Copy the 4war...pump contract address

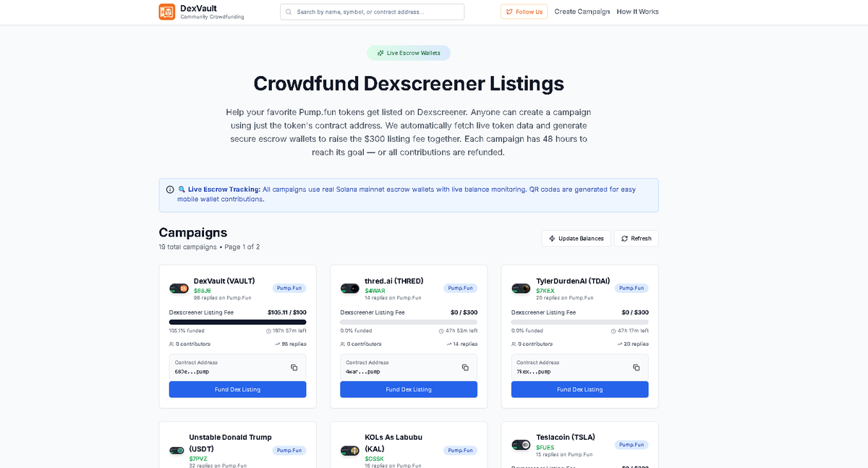(x=465, y=367)
